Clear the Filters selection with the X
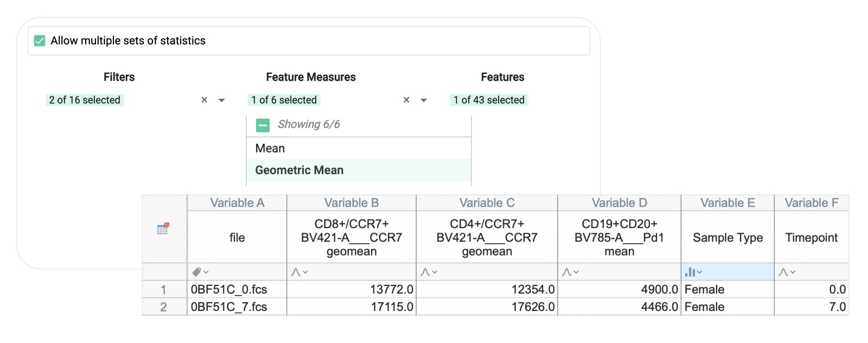This screenshot has width=868, height=343. pos(205,100)
